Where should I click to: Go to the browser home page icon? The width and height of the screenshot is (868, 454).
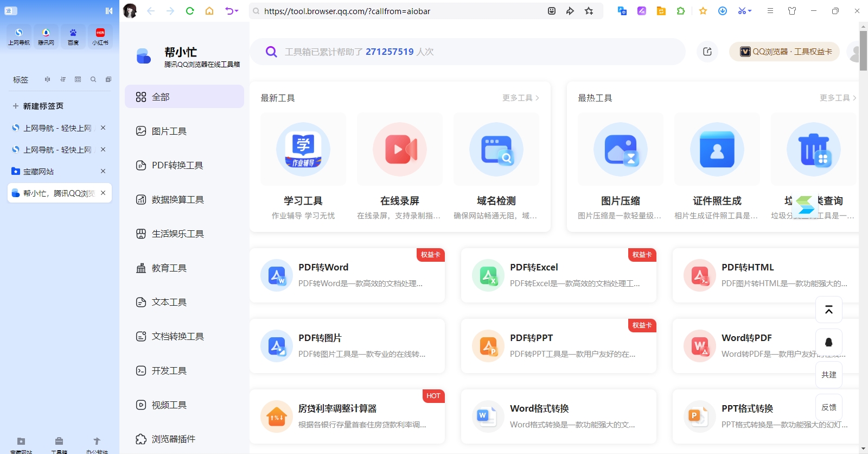[x=209, y=11]
